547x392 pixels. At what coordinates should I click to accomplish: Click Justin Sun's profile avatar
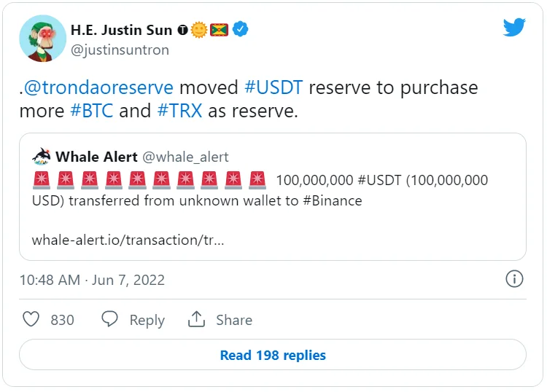(41, 39)
